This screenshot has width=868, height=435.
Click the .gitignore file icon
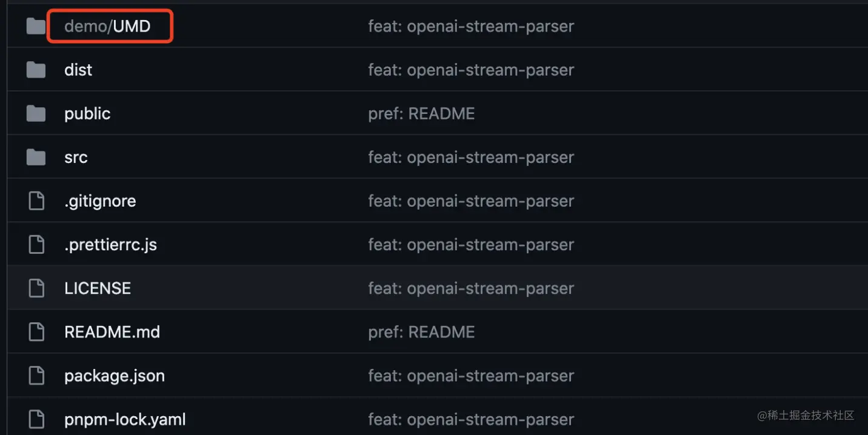pyautogui.click(x=36, y=201)
